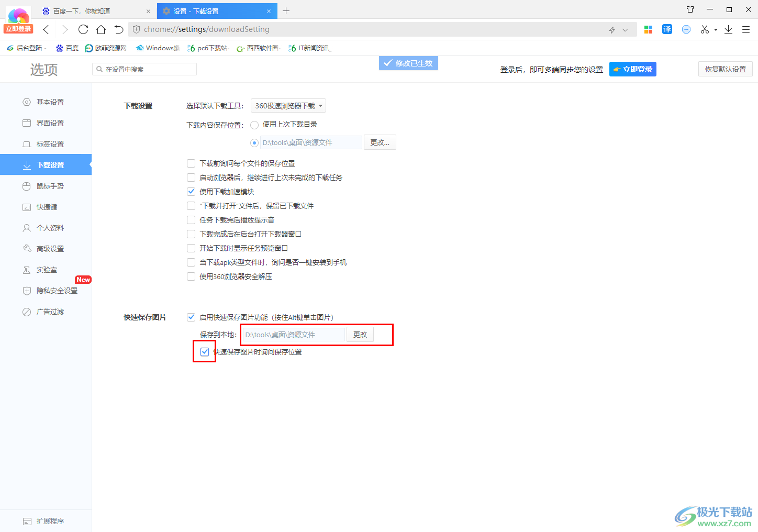Switch to the 百度一下，你就知道 tab
758x532 pixels.
click(96, 11)
